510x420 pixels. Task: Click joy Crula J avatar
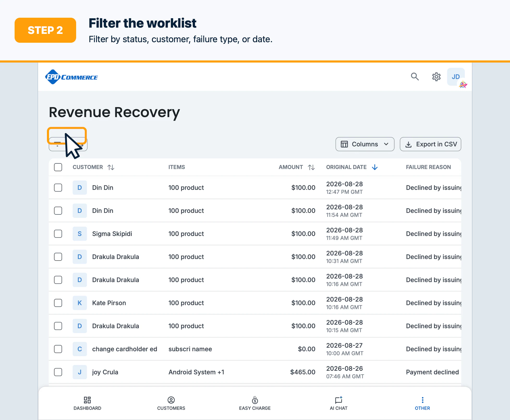pyautogui.click(x=80, y=372)
